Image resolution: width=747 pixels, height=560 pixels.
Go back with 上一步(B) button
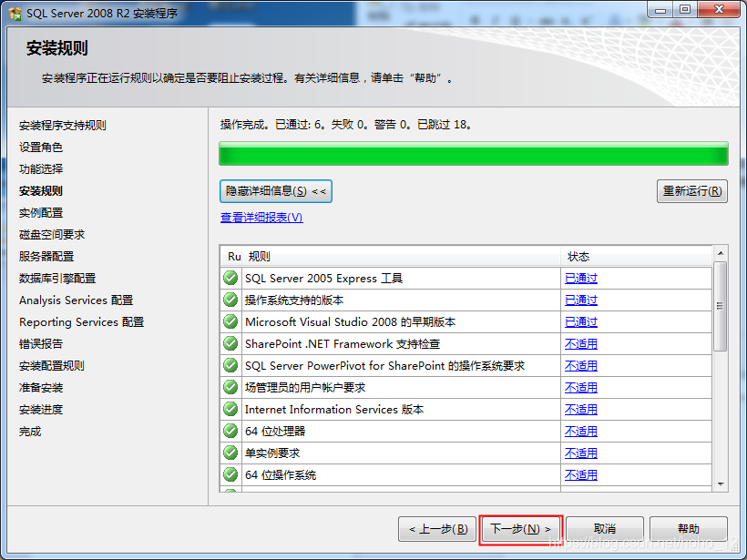(437, 529)
